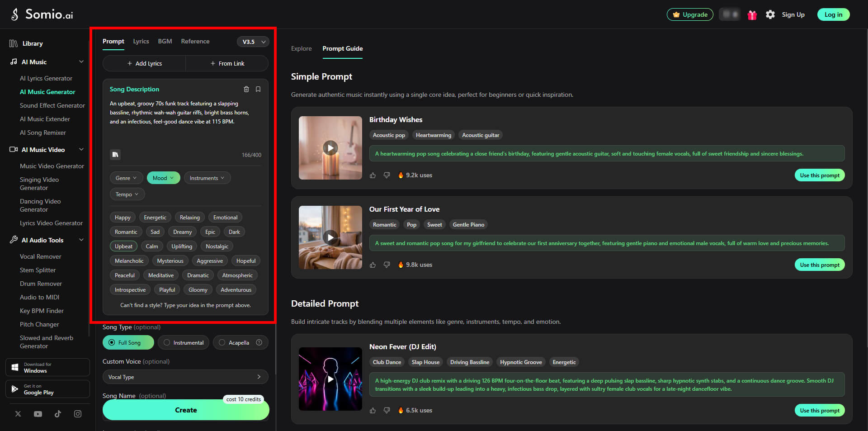The image size is (868, 431).
Task: Click the Acapella help question icon
Action: [x=259, y=342]
